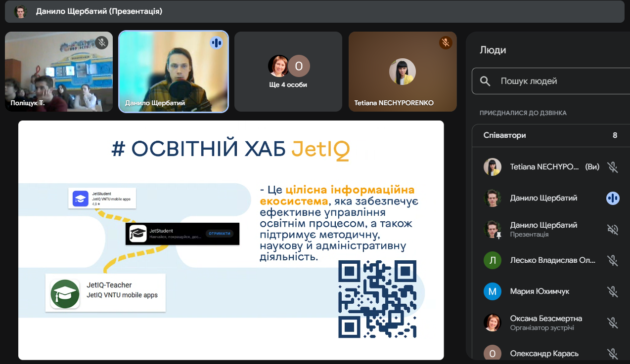Click muted mic icon beside Мария Юхимчук
Image resolution: width=630 pixels, height=364 pixels.
click(x=613, y=291)
